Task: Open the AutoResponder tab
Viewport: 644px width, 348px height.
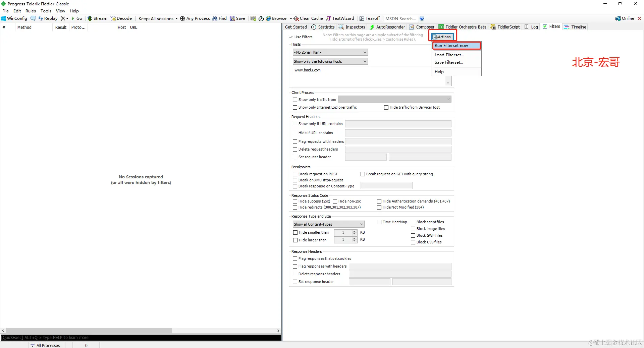Action: coord(387,27)
